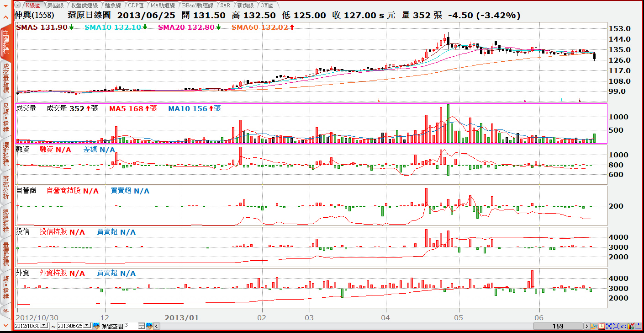The width and height of the screenshot is (644, 333).
Task: Click the MA10 156 label in 成交量 panel
Action: tap(195, 108)
